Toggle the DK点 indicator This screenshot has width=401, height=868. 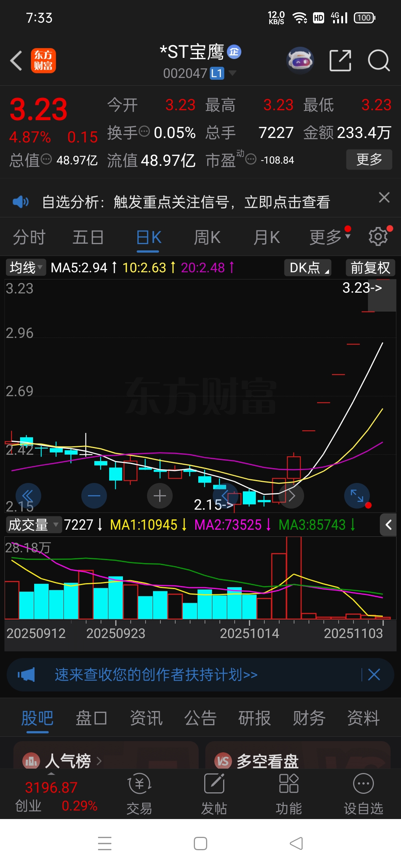coord(308,267)
